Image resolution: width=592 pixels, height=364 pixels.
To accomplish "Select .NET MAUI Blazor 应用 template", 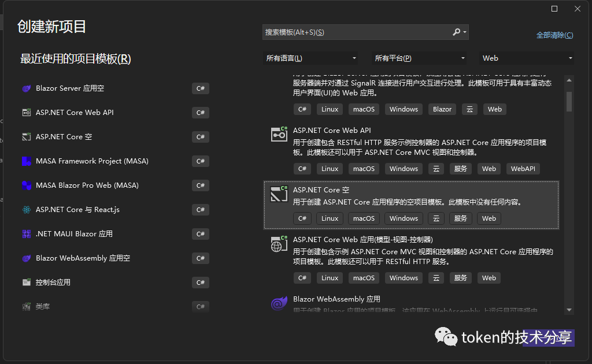I will pyautogui.click(x=115, y=234).
